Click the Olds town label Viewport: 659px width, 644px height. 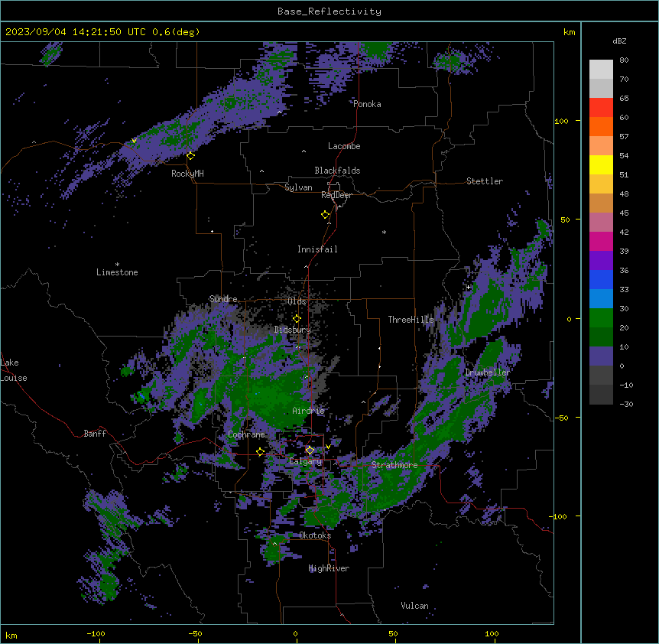[297, 301]
